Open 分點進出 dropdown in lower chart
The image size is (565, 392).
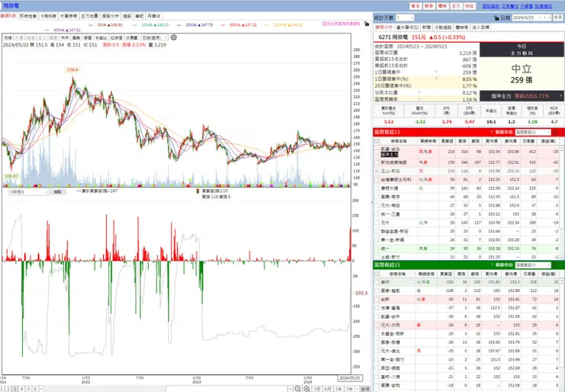tap(28, 192)
